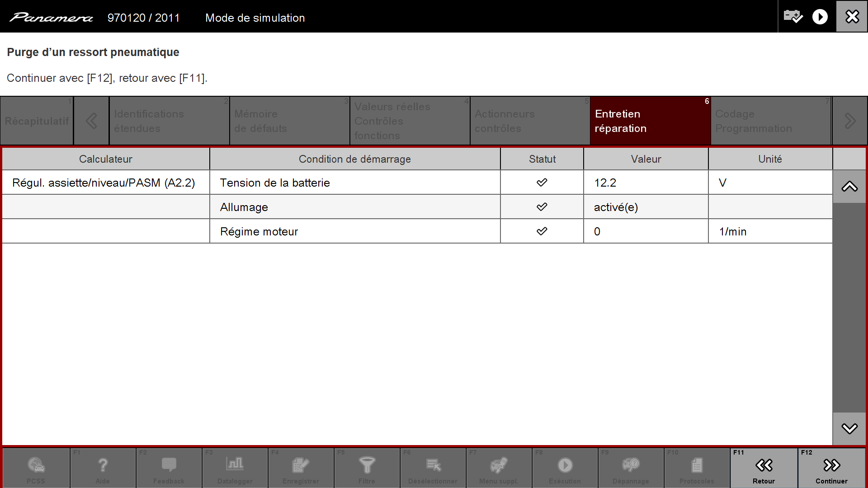Click status checkmark for Régime moteur
Screen dimensions: 868x488
click(542, 231)
